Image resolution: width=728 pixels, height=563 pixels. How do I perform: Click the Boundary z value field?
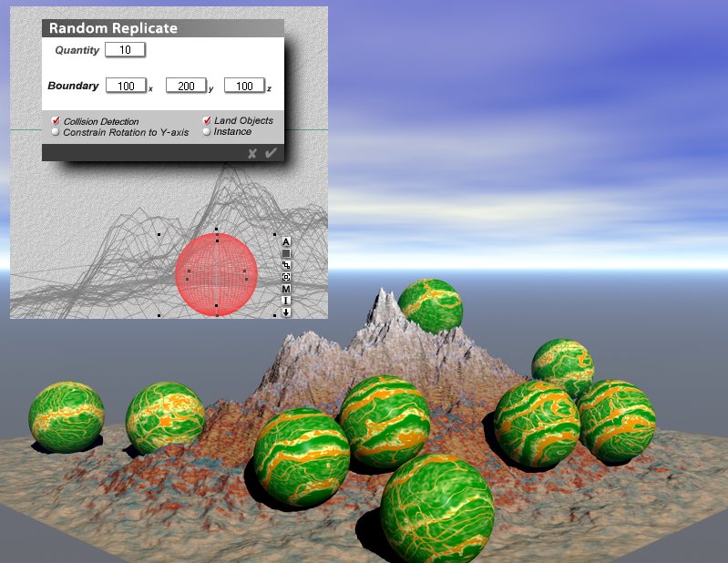coord(245,86)
